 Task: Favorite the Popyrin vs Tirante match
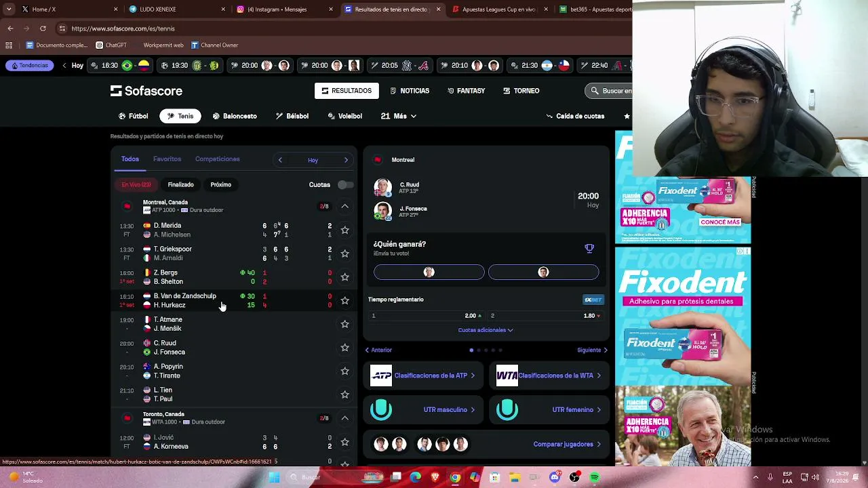(x=344, y=371)
